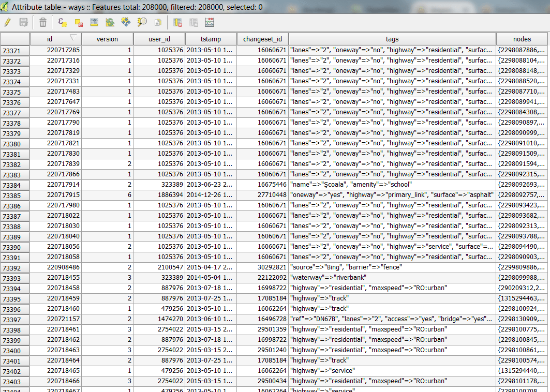Move selection to the top of table
Screen dimensions: 550x392
(95, 22)
